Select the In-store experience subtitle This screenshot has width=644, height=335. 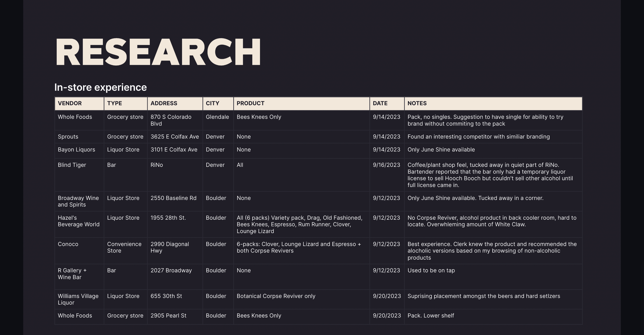pos(100,87)
